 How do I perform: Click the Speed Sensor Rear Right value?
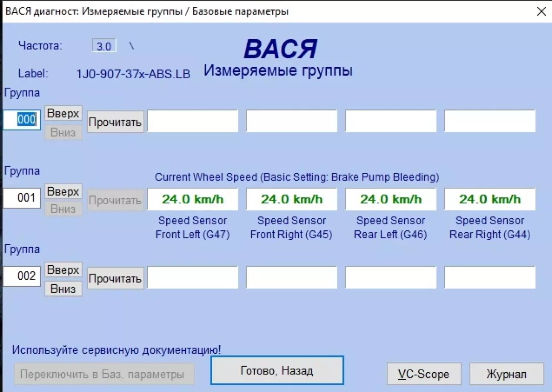489,199
